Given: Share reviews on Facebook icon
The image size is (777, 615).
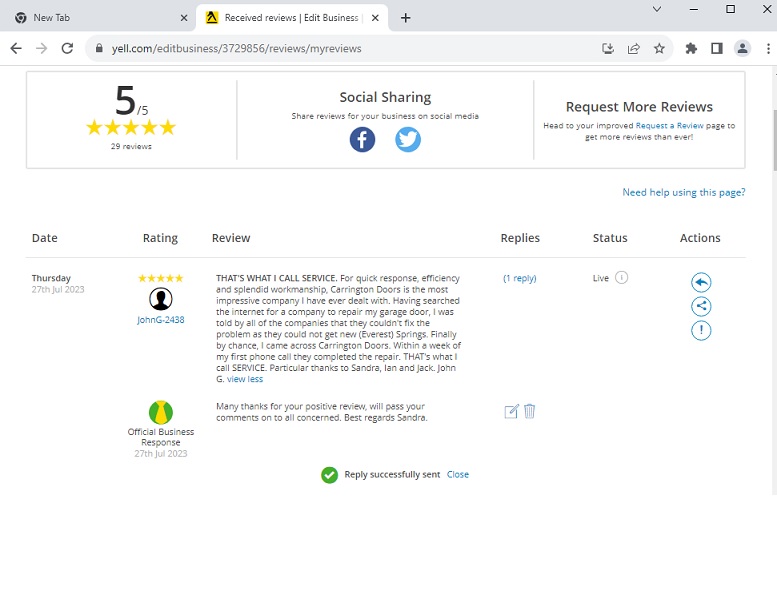Looking at the screenshot, I should tap(362, 140).
